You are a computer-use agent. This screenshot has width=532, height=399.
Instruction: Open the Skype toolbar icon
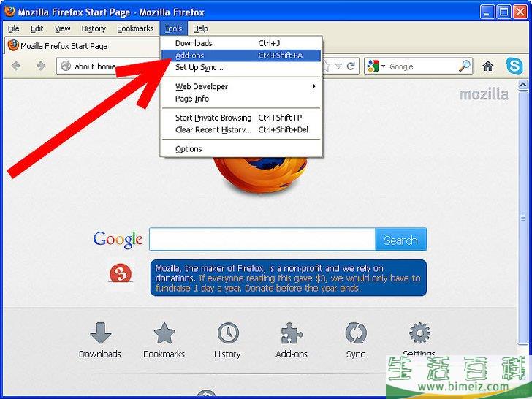(514, 66)
